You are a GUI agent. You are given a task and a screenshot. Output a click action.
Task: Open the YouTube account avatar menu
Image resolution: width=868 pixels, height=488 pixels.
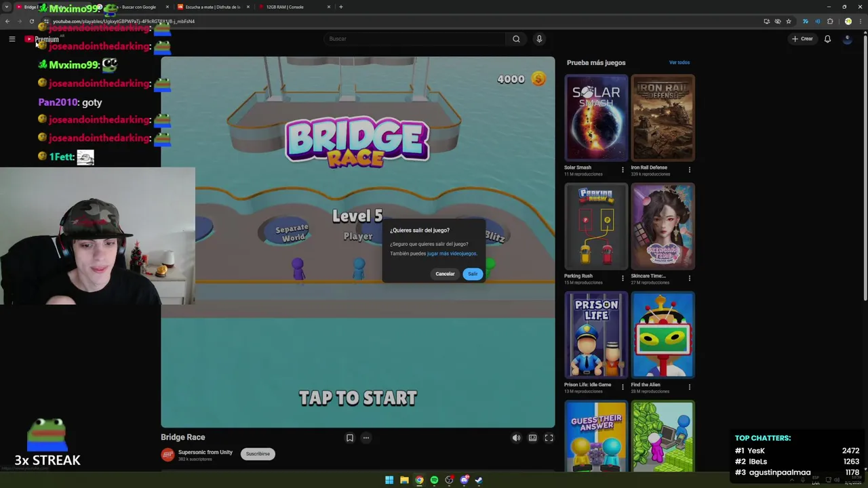coord(847,39)
